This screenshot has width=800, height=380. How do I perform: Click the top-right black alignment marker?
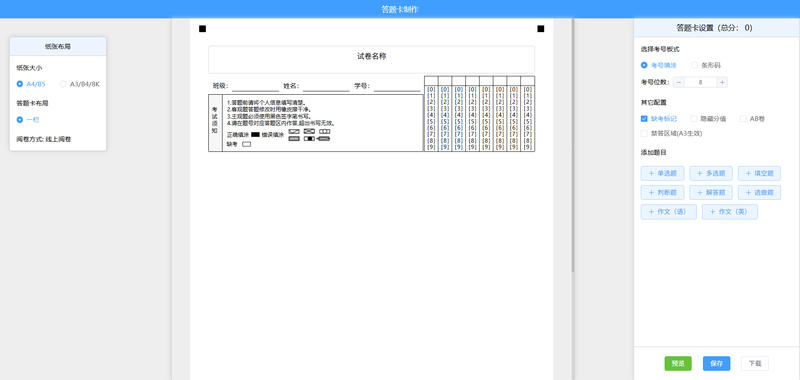pyautogui.click(x=541, y=29)
